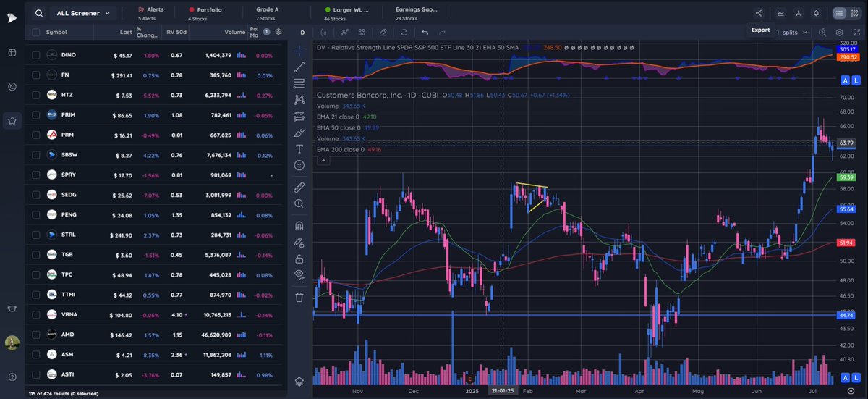Open the notifications bell icon
Viewport: 868px width, 399px height.
(817, 13)
